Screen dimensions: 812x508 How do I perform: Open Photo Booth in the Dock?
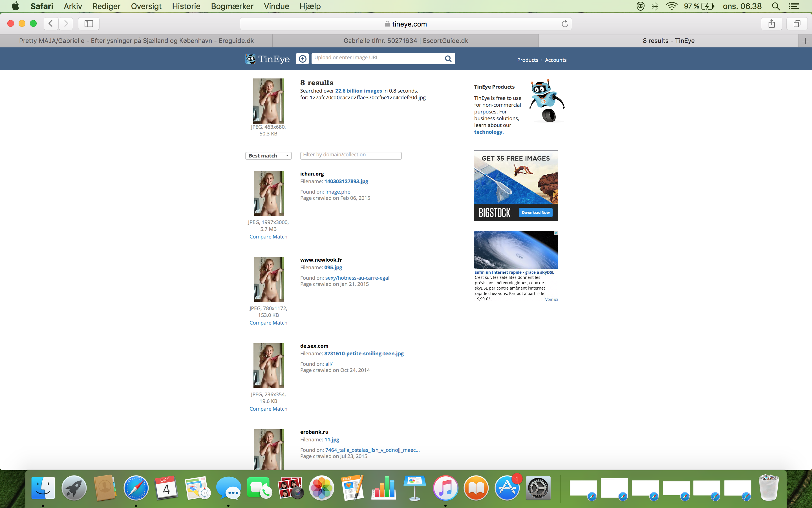tap(291, 488)
